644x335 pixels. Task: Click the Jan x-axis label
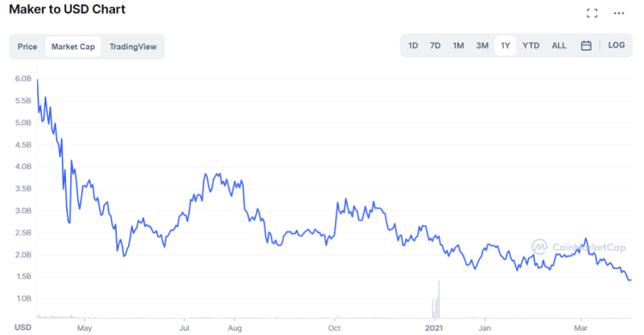(x=484, y=328)
